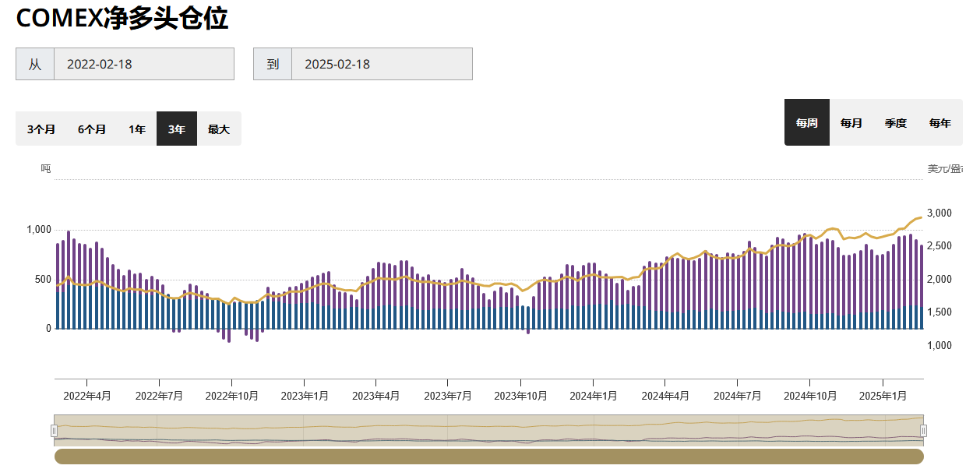Click the 从 label beside start date

(x=35, y=64)
